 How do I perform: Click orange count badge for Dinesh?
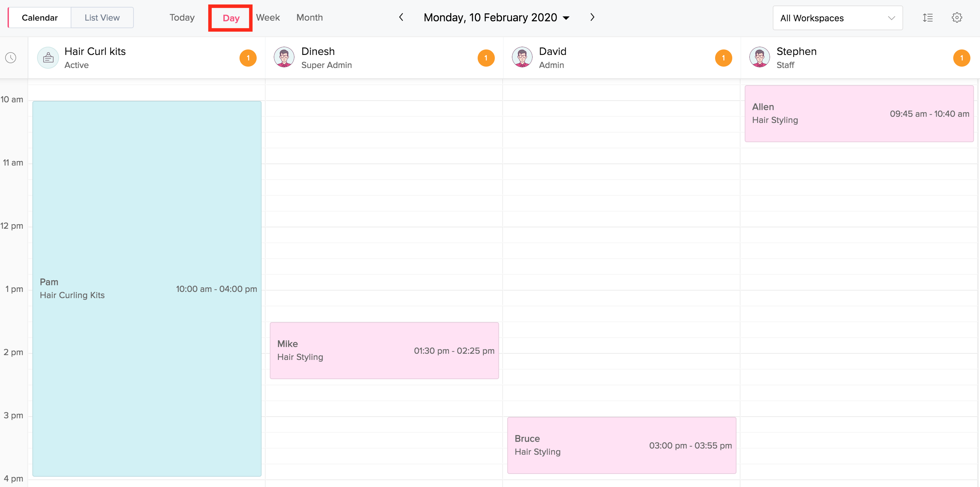point(486,58)
